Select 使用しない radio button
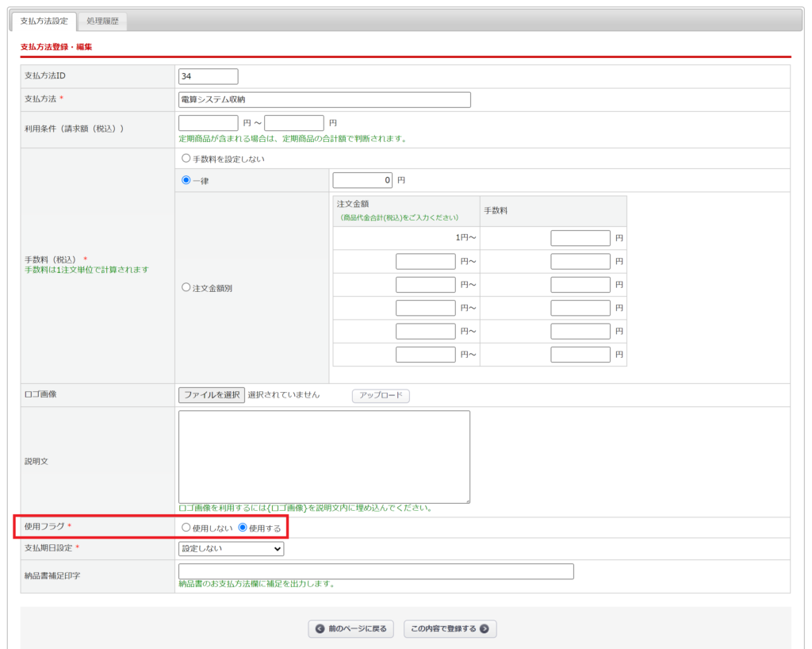Image resolution: width=812 pixels, height=649 pixels. tap(186, 528)
